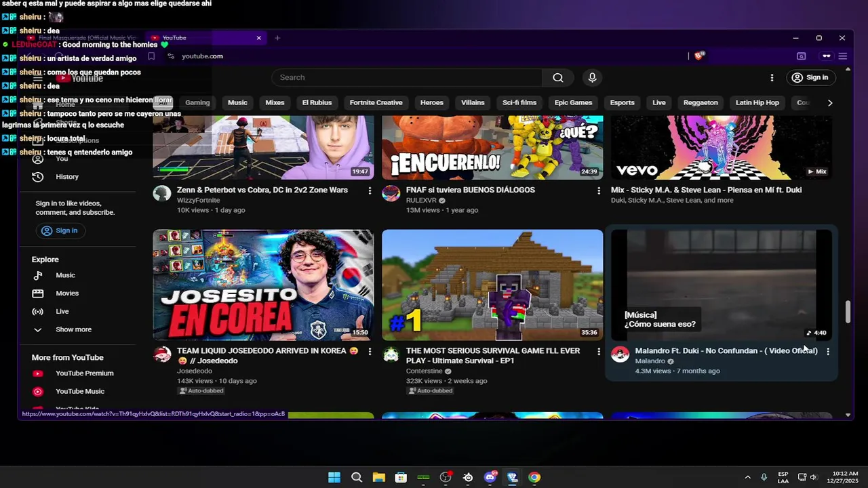Viewport: 868px width, 488px height.
Task: Open the Josedeodo channel avatar
Action: (x=162, y=354)
